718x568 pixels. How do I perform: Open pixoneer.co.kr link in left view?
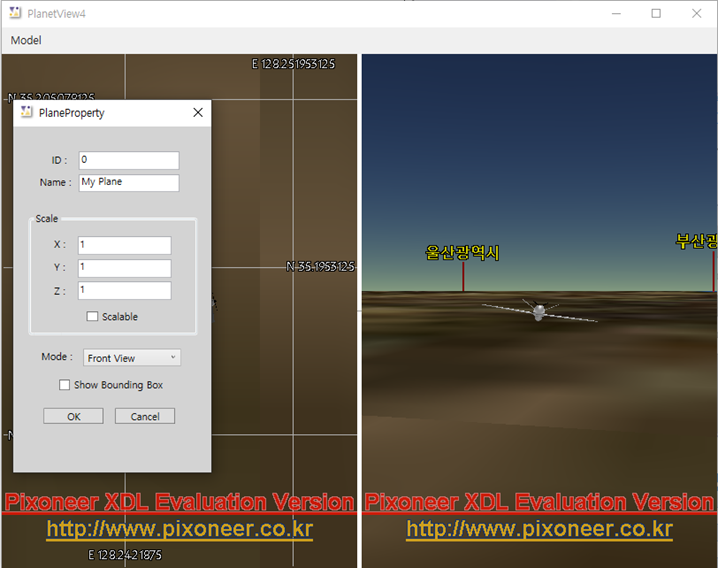coord(180,530)
